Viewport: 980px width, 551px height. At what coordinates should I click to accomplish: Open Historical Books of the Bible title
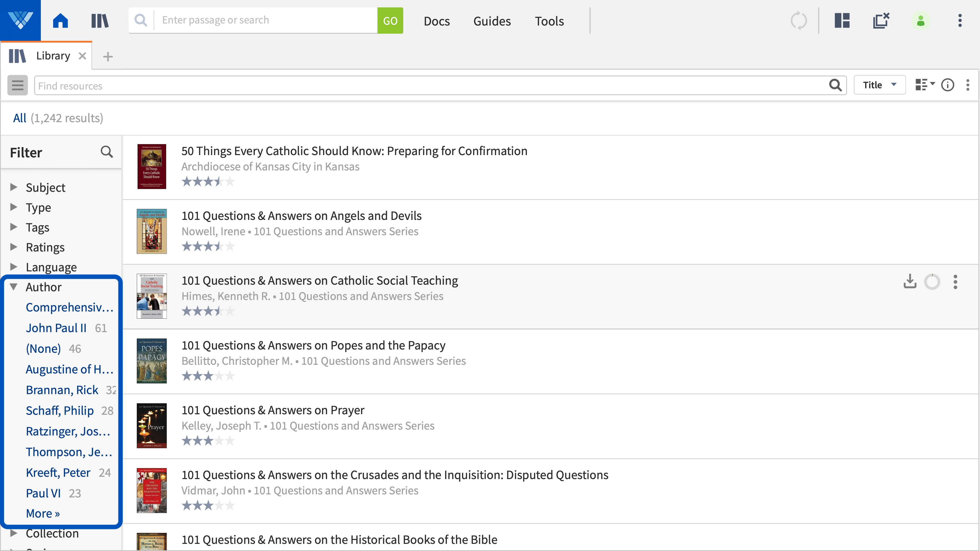click(x=339, y=540)
